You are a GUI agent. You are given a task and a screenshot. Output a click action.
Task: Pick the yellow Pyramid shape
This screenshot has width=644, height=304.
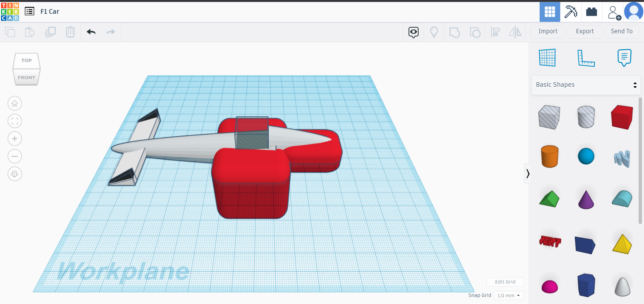pyautogui.click(x=622, y=244)
